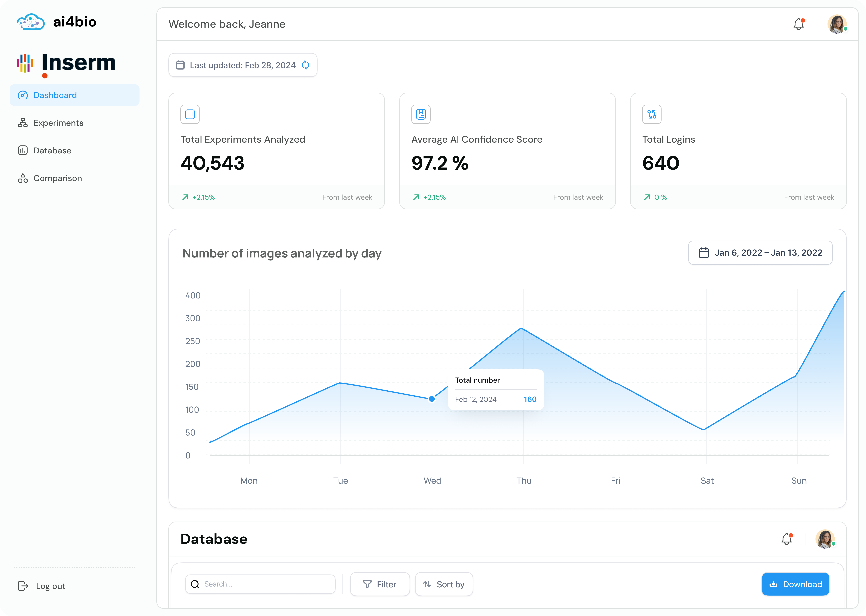Click the Total Experiments Analyzed chart icon
Image resolution: width=866 pixels, height=616 pixels.
point(190,114)
